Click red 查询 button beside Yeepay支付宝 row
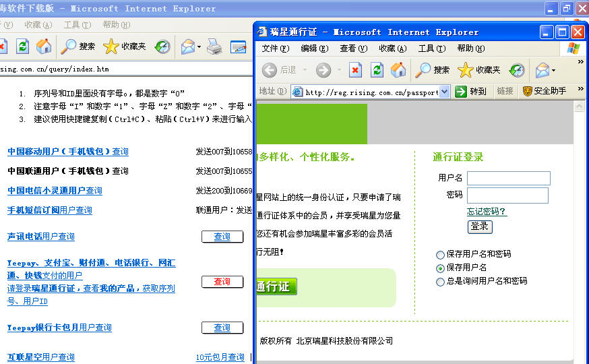The height and width of the screenshot is (364, 589). point(222,282)
